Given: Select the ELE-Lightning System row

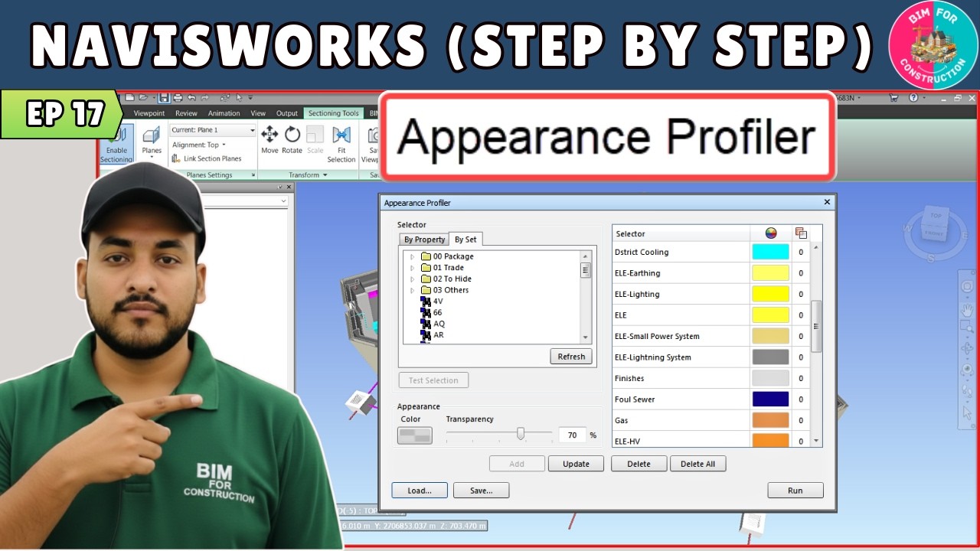Looking at the screenshot, I should click(712, 357).
